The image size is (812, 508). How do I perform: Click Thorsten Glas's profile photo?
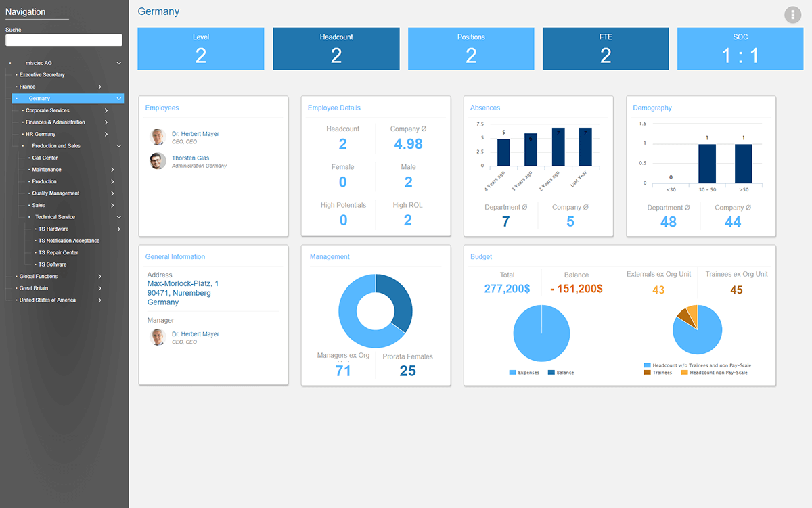point(158,161)
